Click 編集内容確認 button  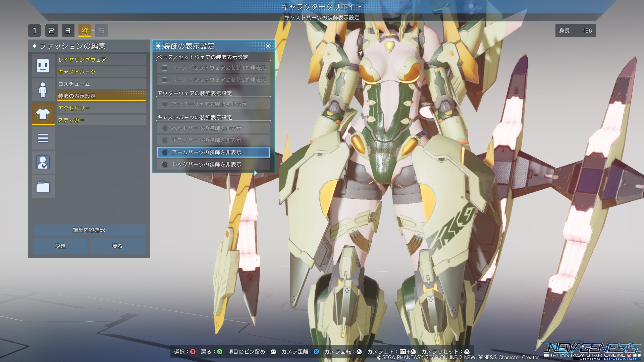point(89,230)
